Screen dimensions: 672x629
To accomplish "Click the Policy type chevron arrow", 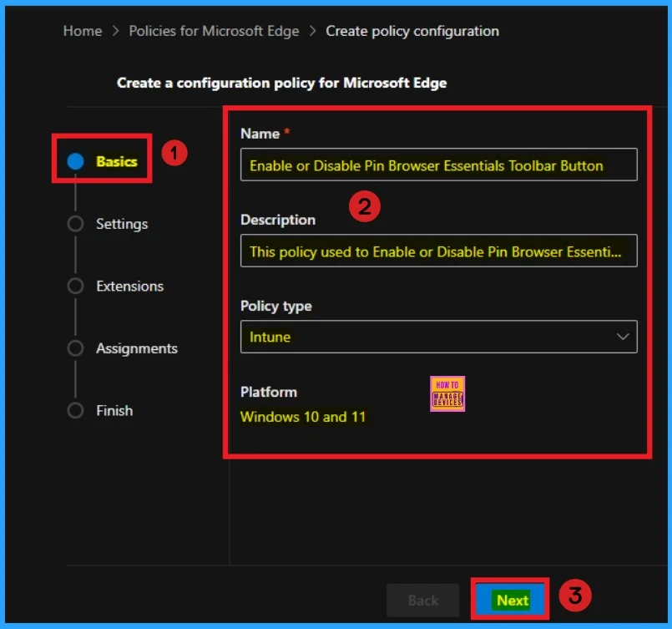I will (623, 337).
